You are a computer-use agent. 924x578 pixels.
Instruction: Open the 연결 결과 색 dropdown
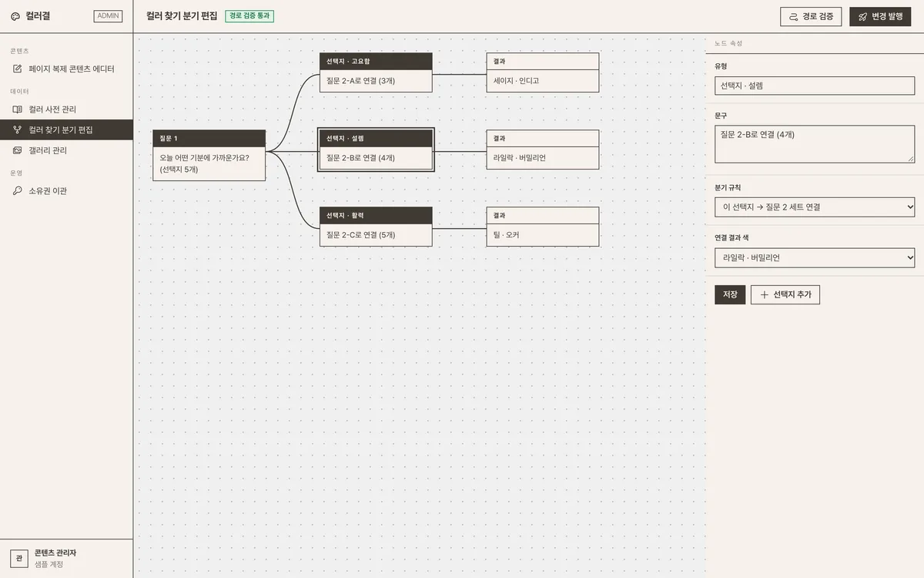tap(815, 258)
